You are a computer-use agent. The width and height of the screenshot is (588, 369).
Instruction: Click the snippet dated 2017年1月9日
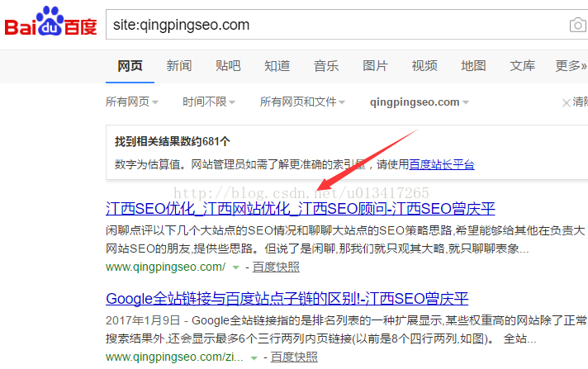[x=347, y=329]
